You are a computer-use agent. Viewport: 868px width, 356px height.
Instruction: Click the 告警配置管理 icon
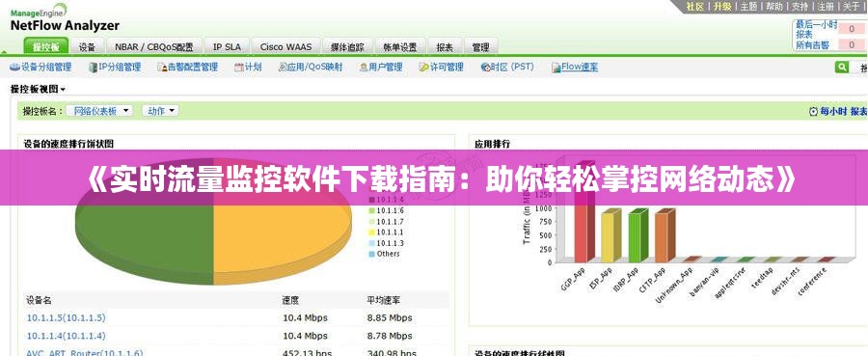click(x=162, y=67)
